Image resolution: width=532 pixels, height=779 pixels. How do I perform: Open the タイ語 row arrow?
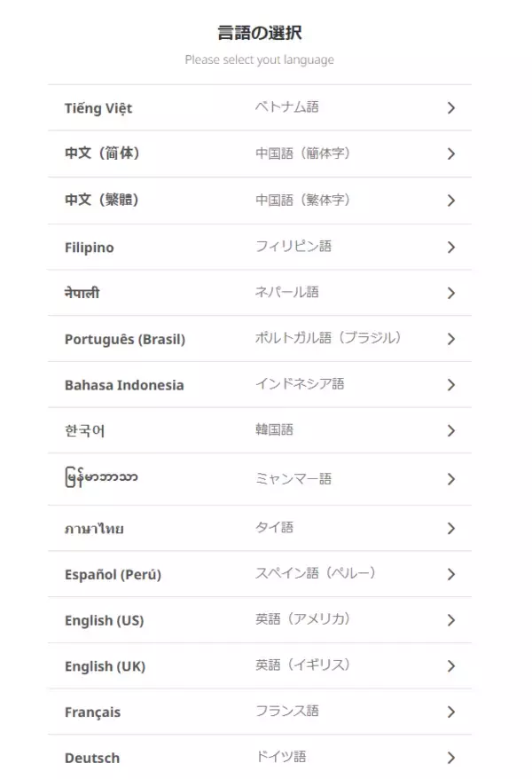[x=451, y=529]
